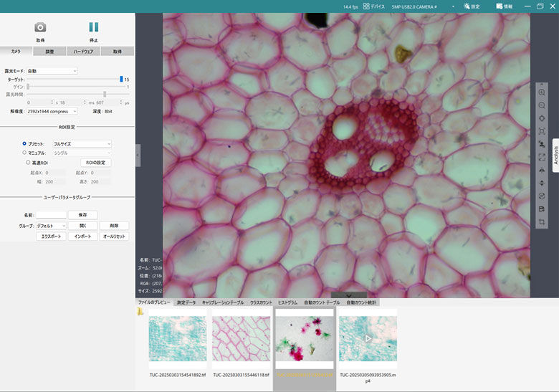Click the camera capture (取得) icon
Screen dimensions: 559x392
(40, 27)
